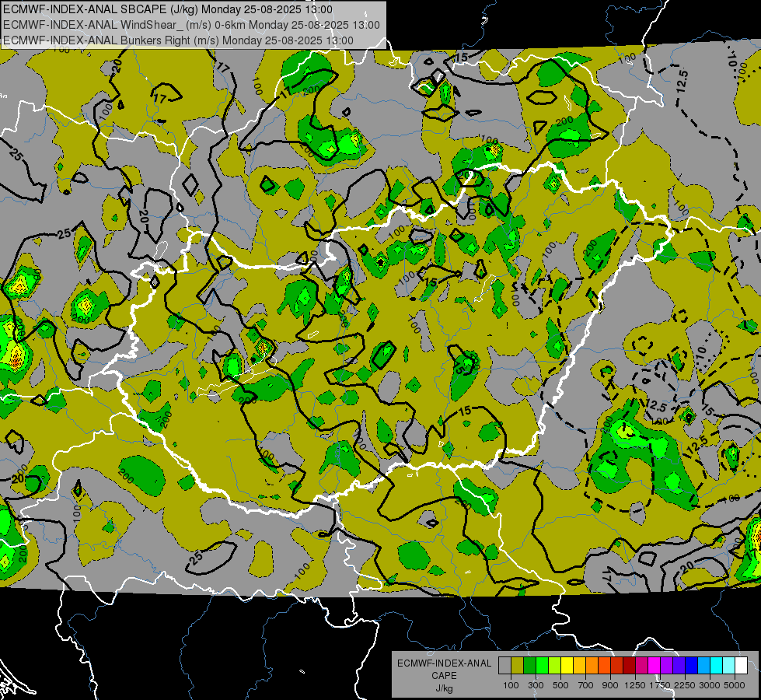Image resolution: width=761 pixels, height=700 pixels.
Task: Click the legend tick label 2250
Action: tap(686, 685)
